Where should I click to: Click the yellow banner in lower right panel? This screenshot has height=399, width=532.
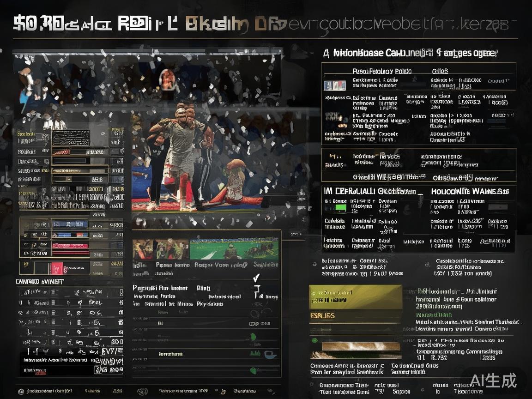tap(355, 296)
